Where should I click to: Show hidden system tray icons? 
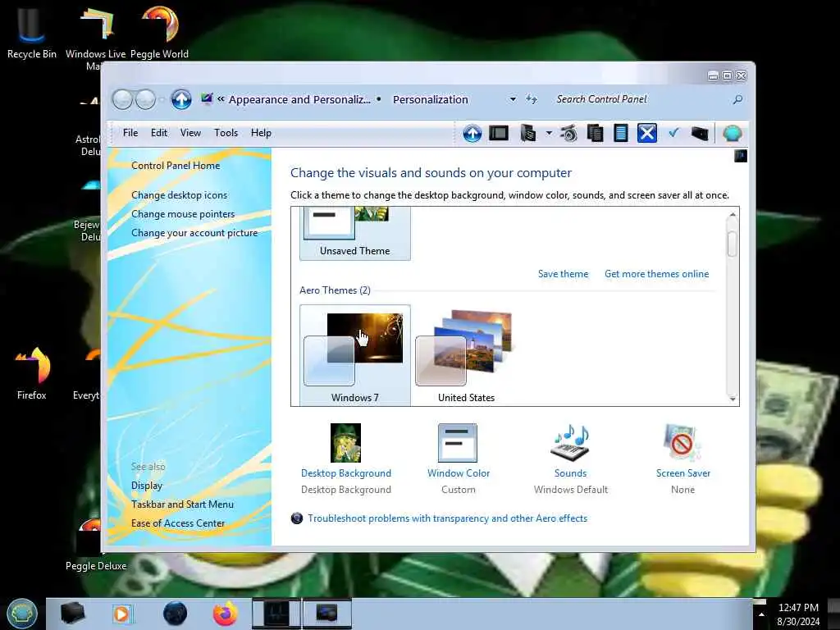coord(761,614)
